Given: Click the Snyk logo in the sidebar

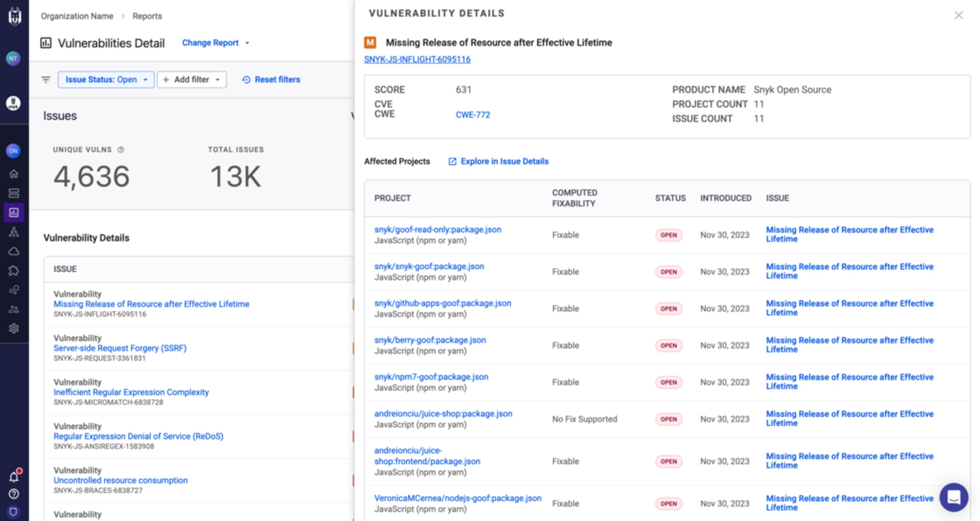Looking at the screenshot, I should click(15, 16).
